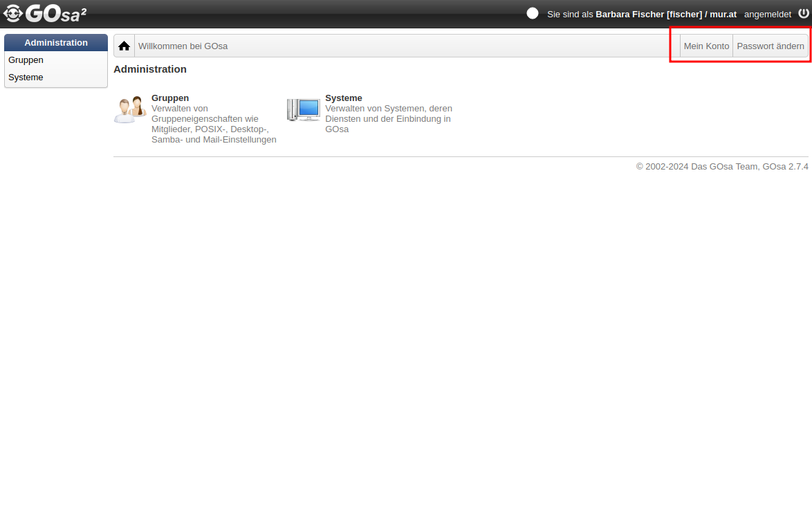Click the GOsa² logo in header
This screenshot has width=812, height=528.
point(45,13)
